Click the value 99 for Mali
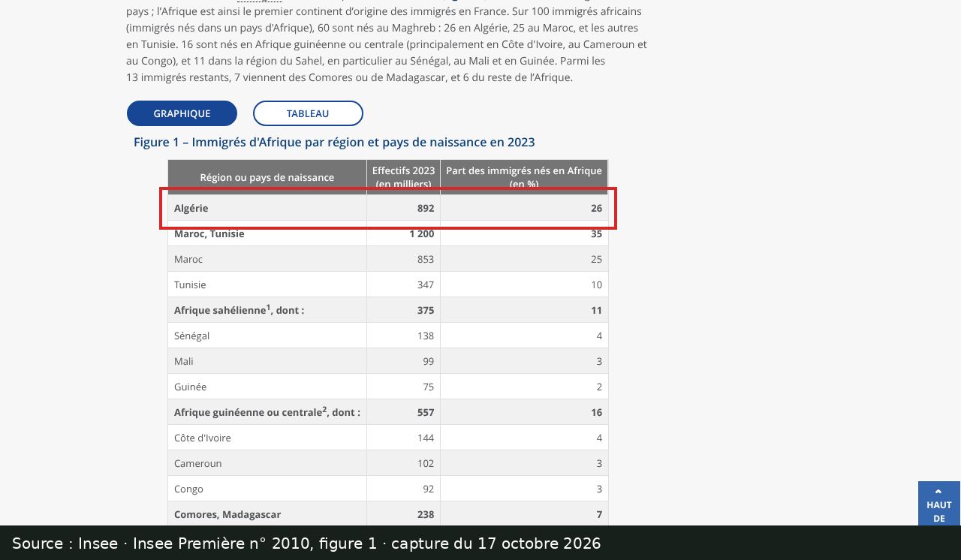This screenshot has height=560, width=961. 429,361
